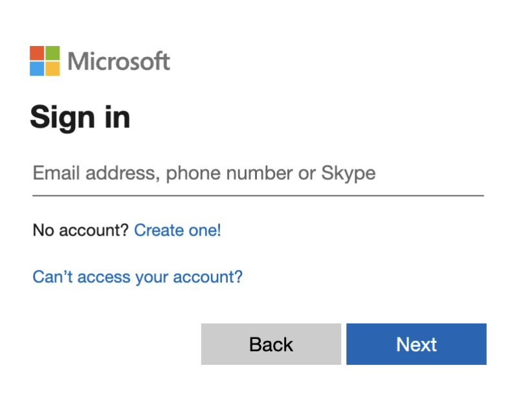Select the green square in the Microsoft logo
The height and width of the screenshot is (396, 532).
point(52,52)
